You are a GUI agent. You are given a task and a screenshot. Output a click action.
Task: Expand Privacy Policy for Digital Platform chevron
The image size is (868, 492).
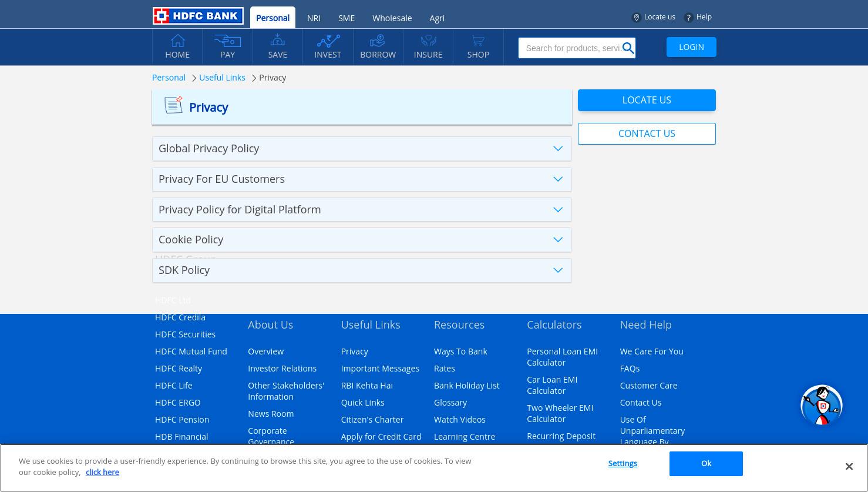(x=558, y=210)
